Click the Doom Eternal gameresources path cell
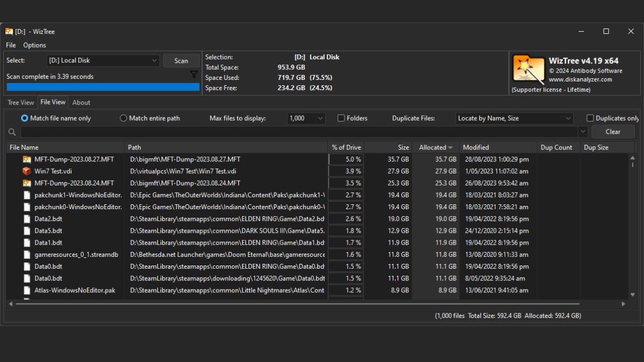The width and height of the screenshot is (644, 362). pos(228,255)
